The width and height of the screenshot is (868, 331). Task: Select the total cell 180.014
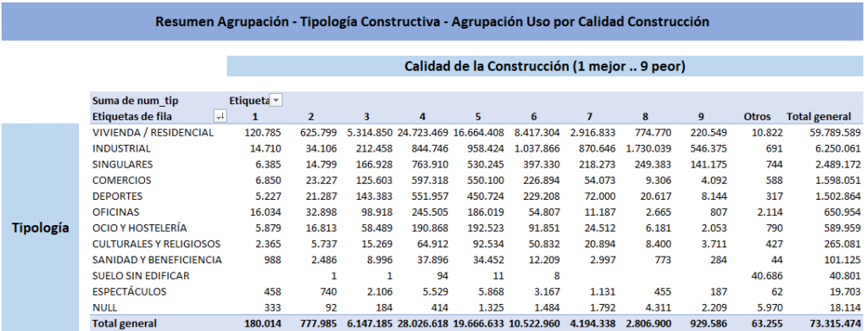(x=263, y=324)
